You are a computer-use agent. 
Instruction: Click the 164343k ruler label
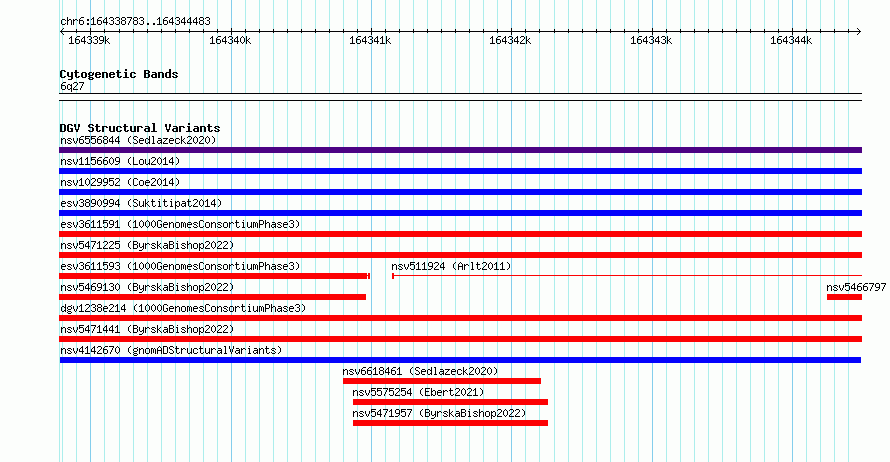point(651,40)
